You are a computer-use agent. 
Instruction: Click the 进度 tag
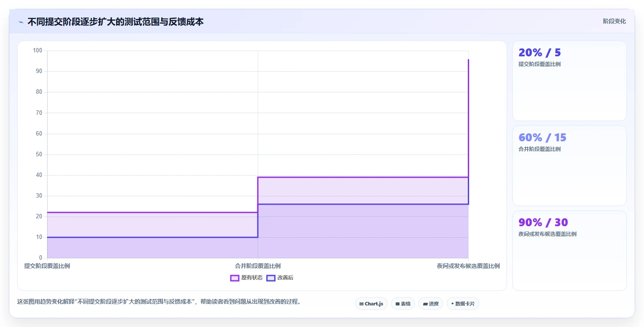[431, 304]
